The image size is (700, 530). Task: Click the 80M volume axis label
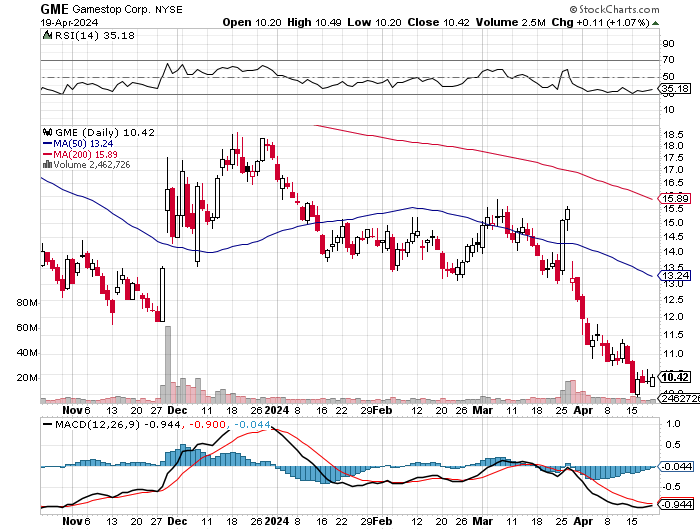26,303
